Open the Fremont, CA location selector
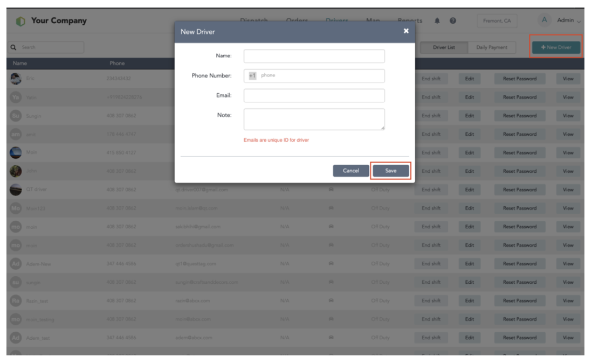The height and width of the screenshot is (364, 592). pos(497,21)
